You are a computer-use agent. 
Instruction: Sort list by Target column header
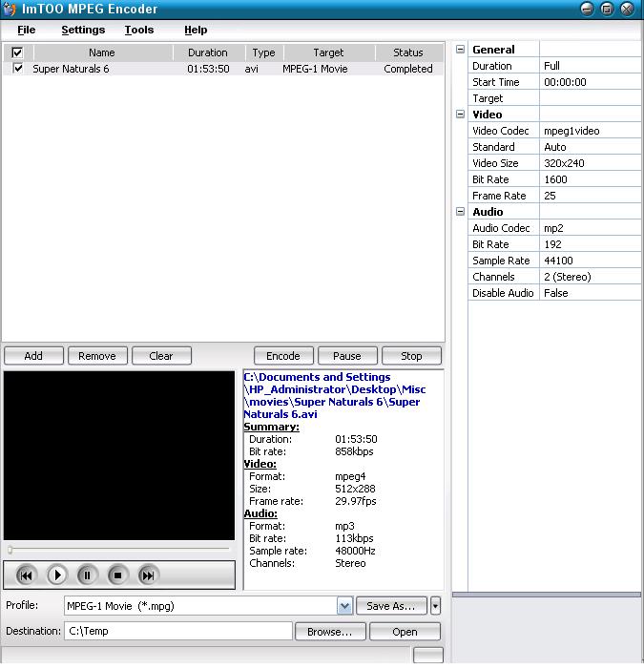pos(328,52)
